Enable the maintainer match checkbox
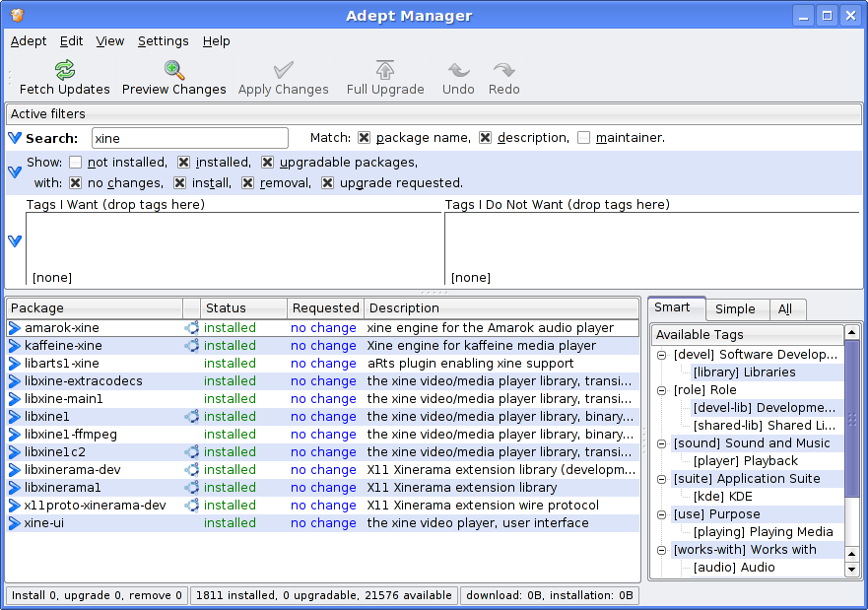Viewport: 868px width, 610px height. coord(584,138)
